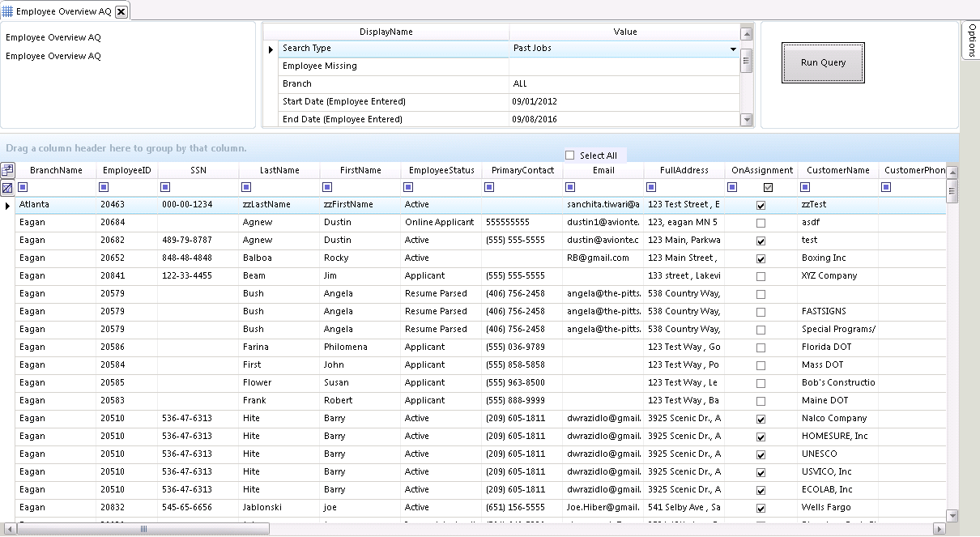Click the row indicator arrow beside Search Type
This screenshot has width=980, height=537.
[x=271, y=49]
